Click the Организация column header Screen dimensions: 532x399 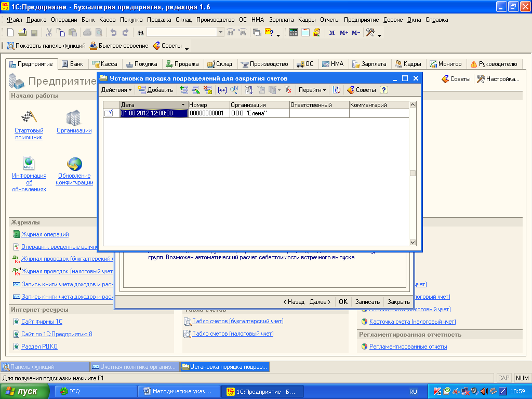coord(260,105)
